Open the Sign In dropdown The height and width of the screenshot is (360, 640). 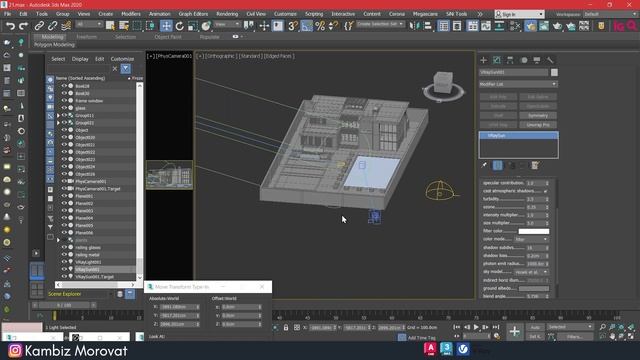pos(519,14)
